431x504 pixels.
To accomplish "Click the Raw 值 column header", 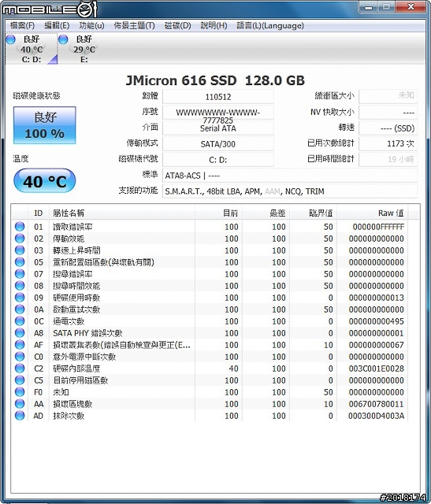I will point(372,213).
